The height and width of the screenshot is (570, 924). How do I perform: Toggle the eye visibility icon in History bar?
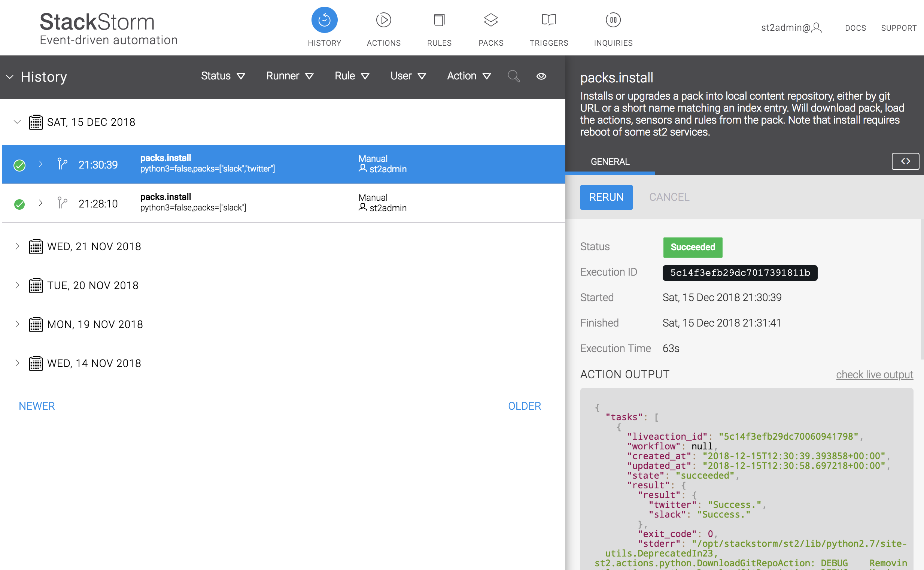[x=541, y=76]
